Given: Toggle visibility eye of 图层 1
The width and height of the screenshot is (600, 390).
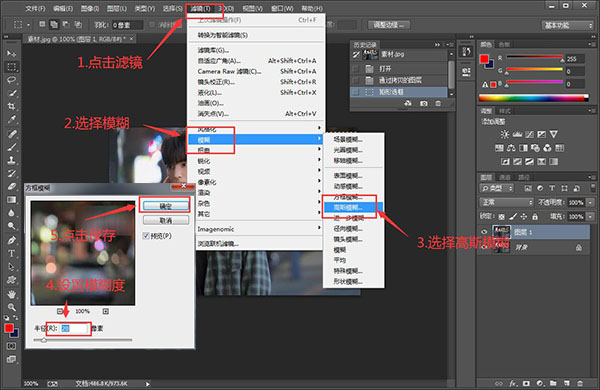Looking at the screenshot, I should click(484, 232).
